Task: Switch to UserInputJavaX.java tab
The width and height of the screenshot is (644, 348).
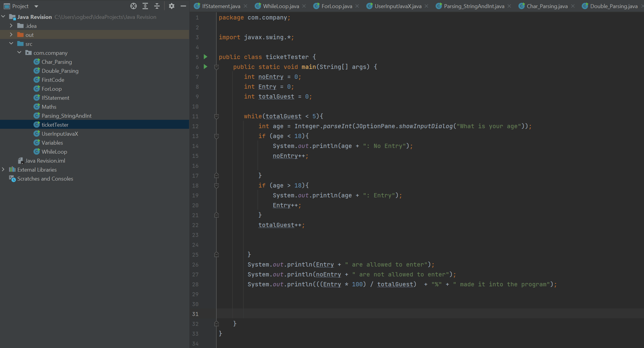Action: 398,6
